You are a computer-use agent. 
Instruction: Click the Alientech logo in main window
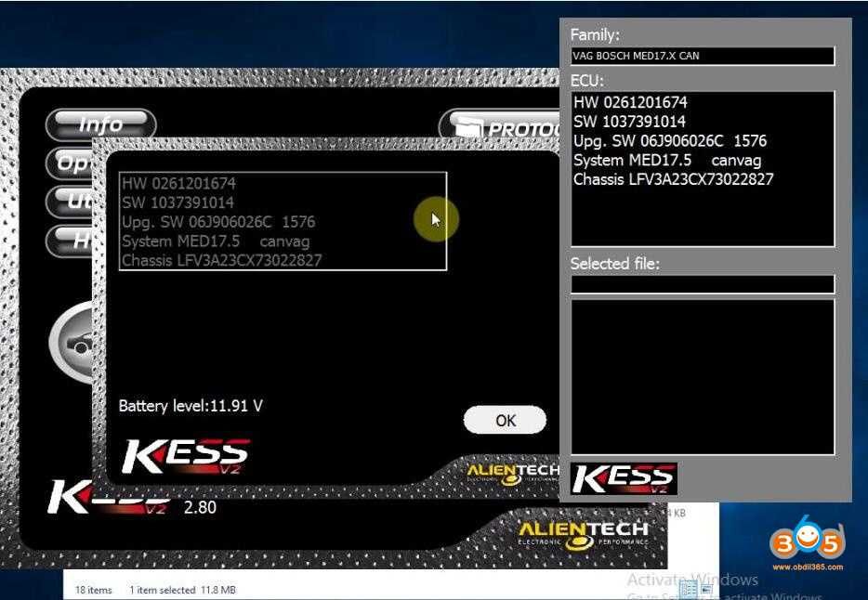coord(583,535)
